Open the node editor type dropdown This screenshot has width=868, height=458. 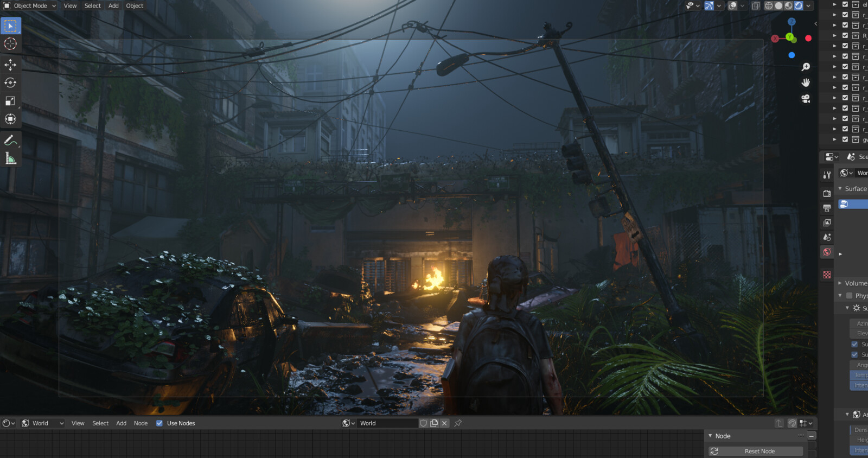point(9,423)
